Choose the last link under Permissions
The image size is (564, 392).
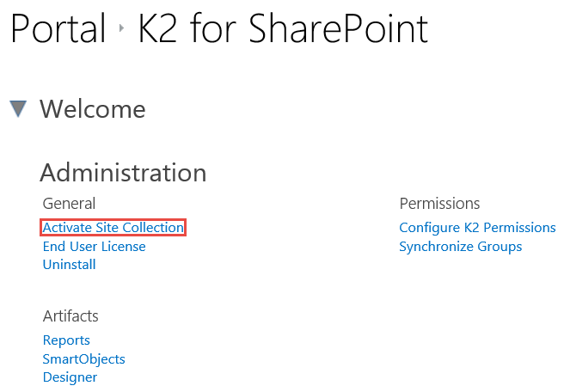(460, 247)
